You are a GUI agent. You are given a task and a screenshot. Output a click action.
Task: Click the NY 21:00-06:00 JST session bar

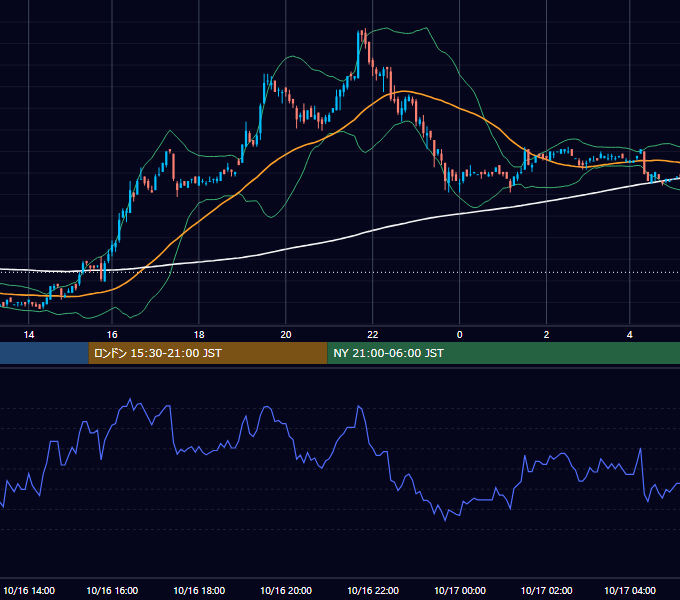[x=503, y=353]
